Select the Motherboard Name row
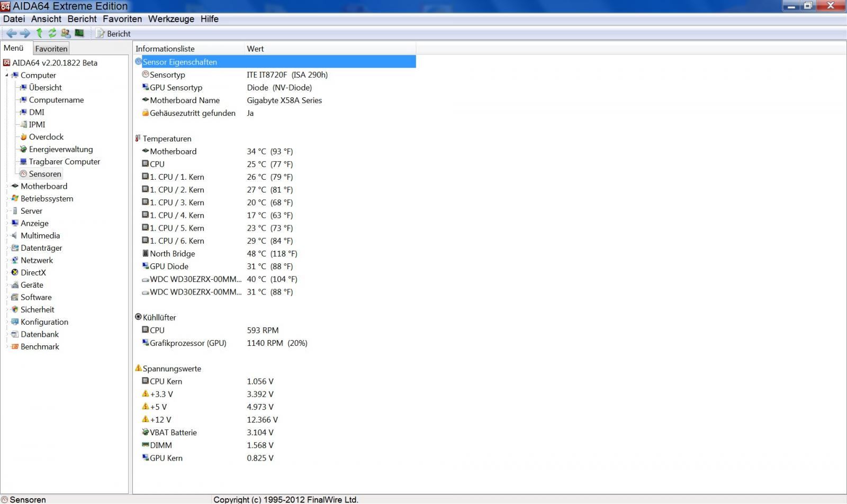 275,100
